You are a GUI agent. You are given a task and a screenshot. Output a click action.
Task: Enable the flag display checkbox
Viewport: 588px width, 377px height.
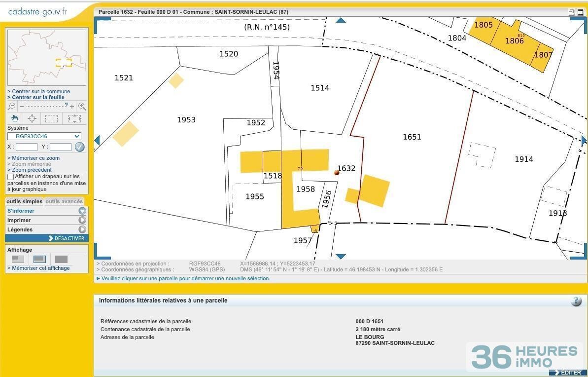click(x=11, y=177)
